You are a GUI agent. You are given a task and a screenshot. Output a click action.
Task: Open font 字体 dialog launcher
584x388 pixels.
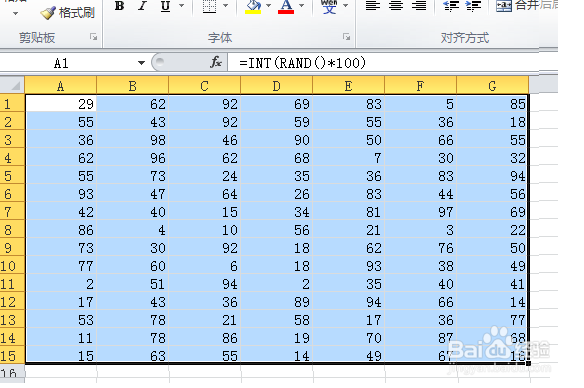346,37
